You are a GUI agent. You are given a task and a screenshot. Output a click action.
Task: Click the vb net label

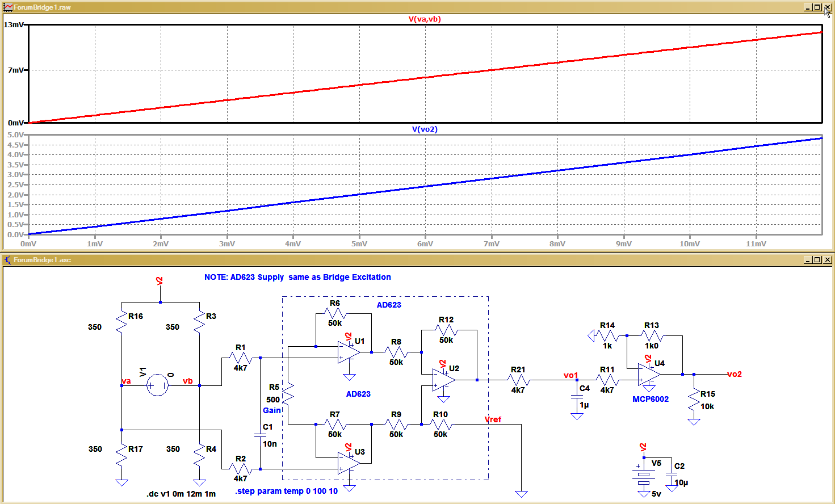coord(187,381)
